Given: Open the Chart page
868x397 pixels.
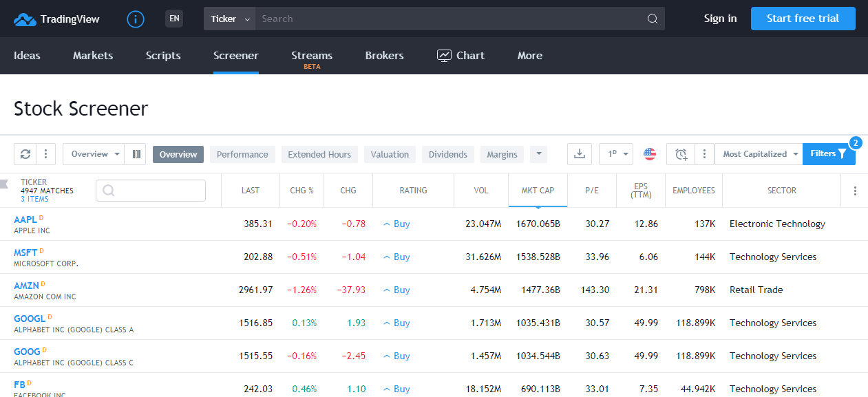Looking at the screenshot, I should (461, 56).
